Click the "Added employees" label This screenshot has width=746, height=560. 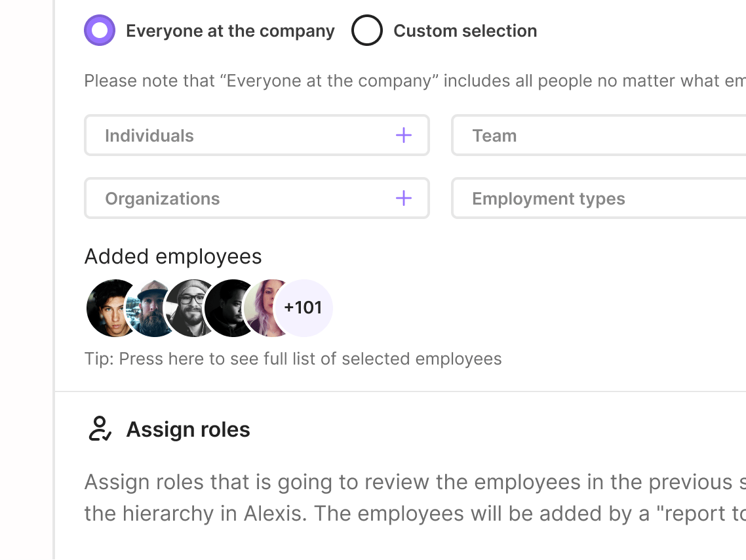pos(173,256)
